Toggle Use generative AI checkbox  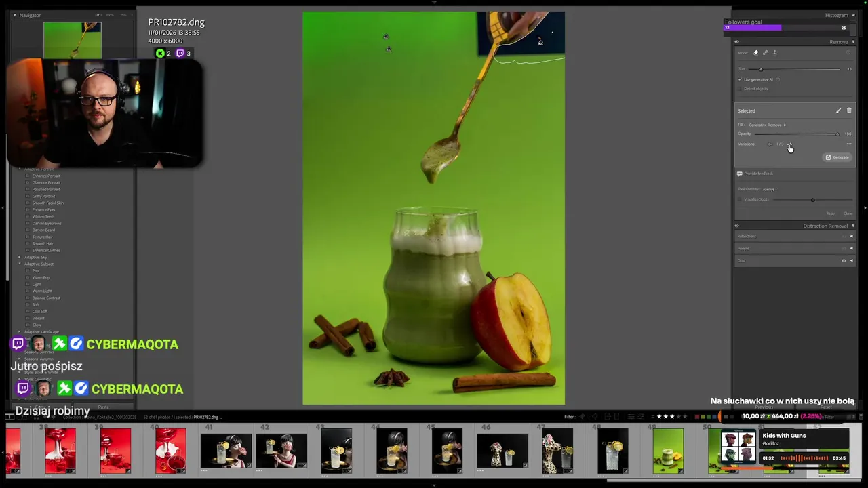(x=740, y=79)
